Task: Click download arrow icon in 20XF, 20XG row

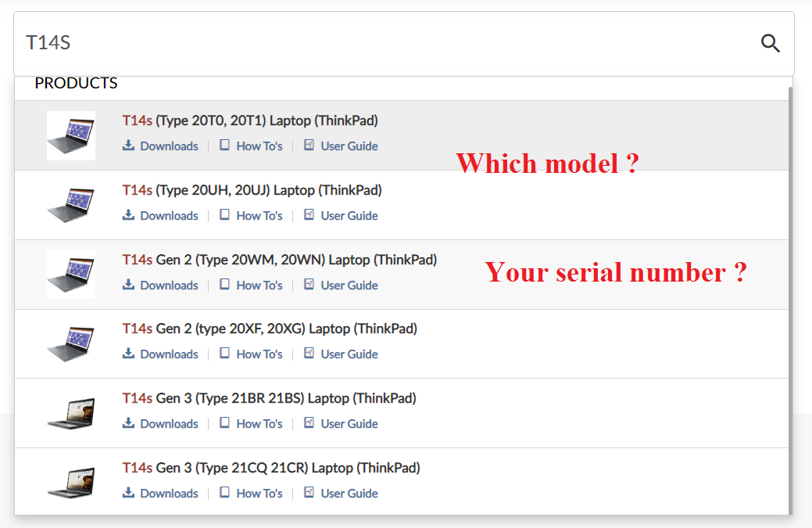Action: click(128, 353)
